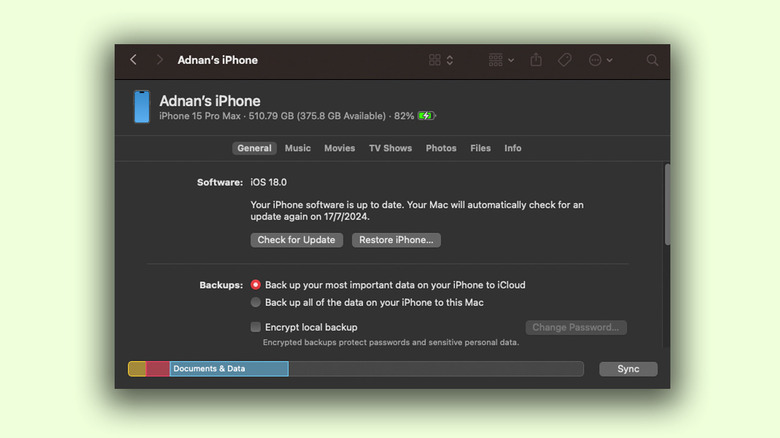Open the Share icon in toolbar
This screenshot has width=780, height=438.
click(536, 60)
